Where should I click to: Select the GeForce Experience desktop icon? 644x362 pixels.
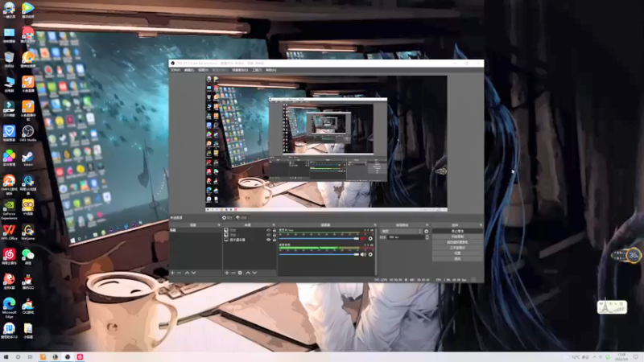coord(9,210)
